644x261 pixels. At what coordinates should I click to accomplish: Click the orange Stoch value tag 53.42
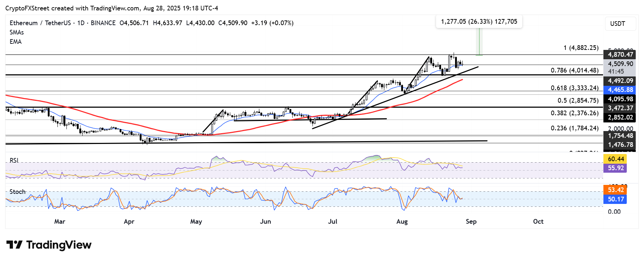[x=616, y=190]
